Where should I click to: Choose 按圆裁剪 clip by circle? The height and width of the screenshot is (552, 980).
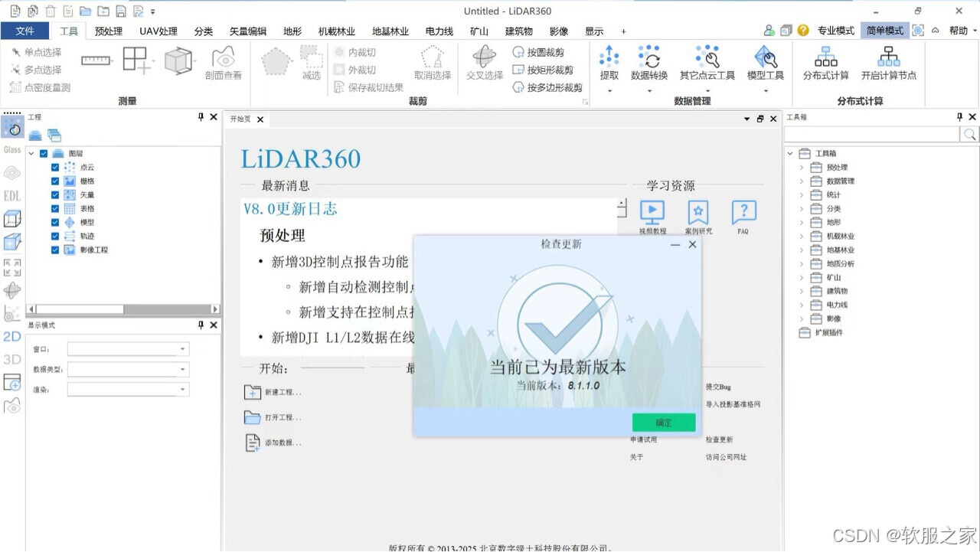538,52
